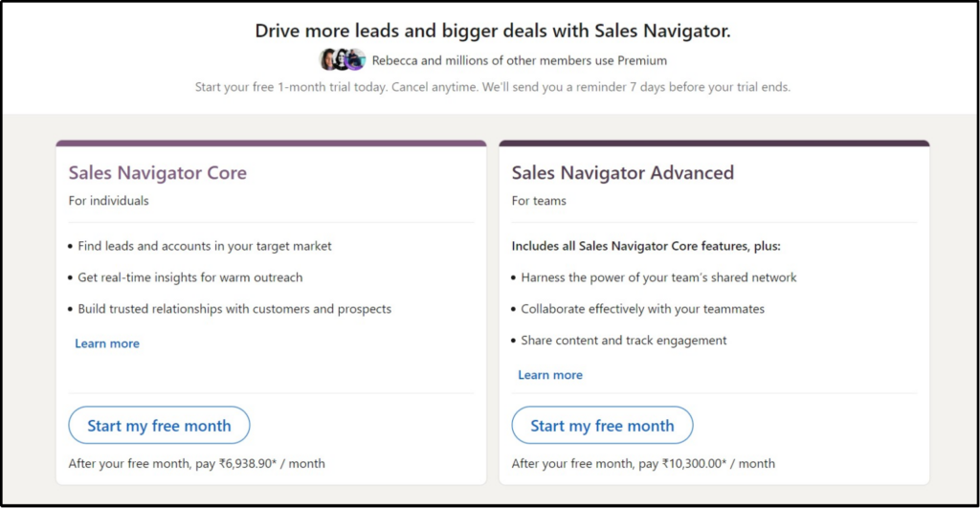Click the 'For individuals' label
This screenshot has width=980, height=508.
(108, 201)
